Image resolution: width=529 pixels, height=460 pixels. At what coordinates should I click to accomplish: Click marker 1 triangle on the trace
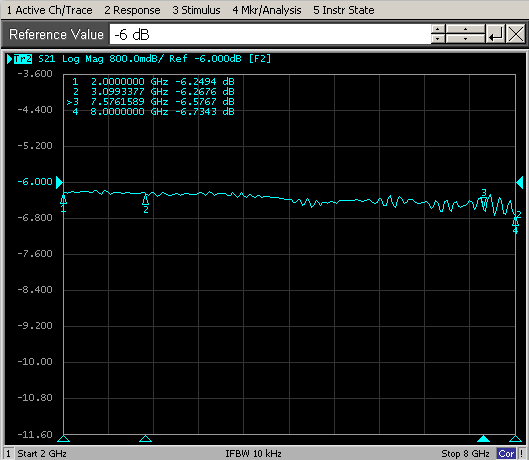click(x=63, y=199)
